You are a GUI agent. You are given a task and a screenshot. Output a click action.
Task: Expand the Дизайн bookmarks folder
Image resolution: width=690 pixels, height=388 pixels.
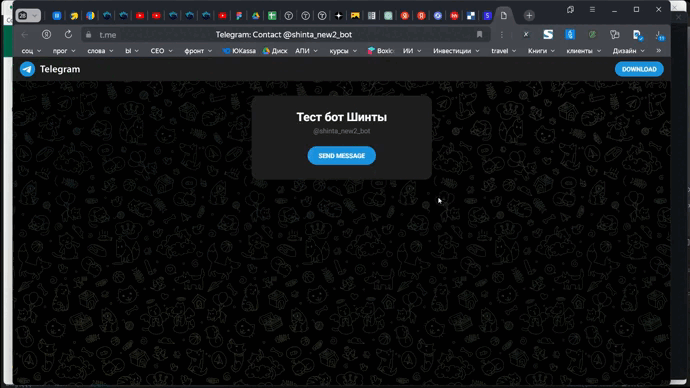pyautogui.click(x=628, y=51)
